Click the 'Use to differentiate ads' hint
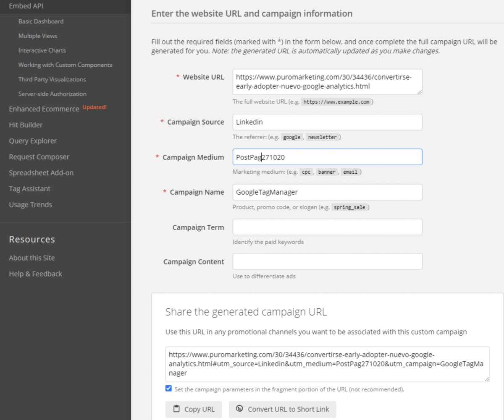Viewport: 504px width, 420px height. point(264,277)
